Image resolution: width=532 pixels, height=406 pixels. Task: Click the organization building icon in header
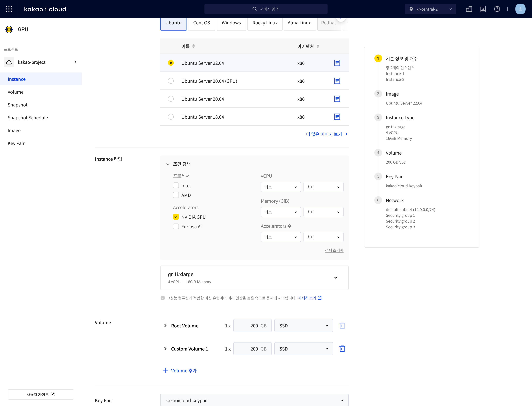point(469,9)
